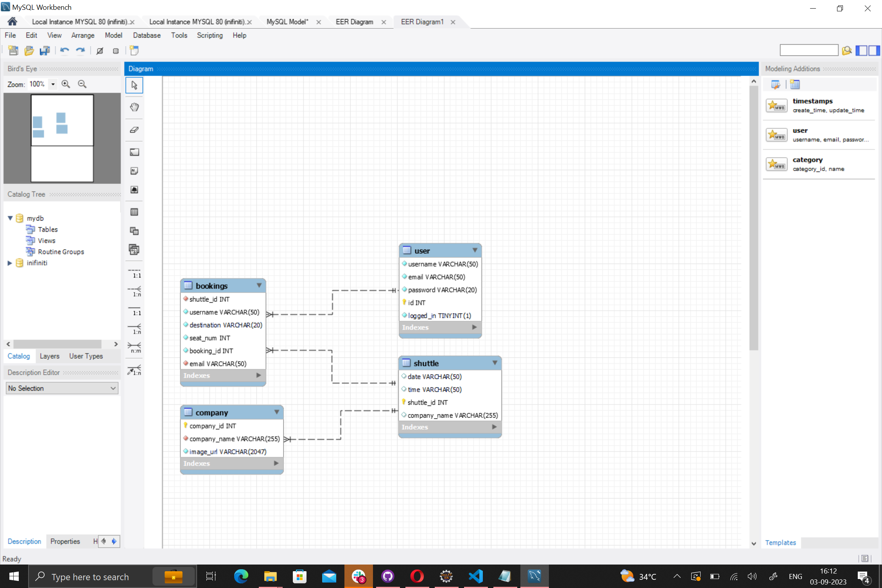Select the pointer (selection) tool
Screen dimensions: 882x588
(x=134, y=85)
